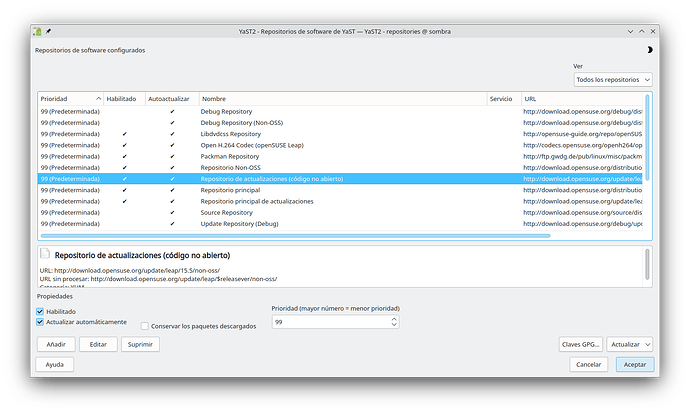The height and width of the screenshot is (413, 690).
Task: Sort by Autoactualizar column header
Action: pyautogui.click(x=172, y=99)
